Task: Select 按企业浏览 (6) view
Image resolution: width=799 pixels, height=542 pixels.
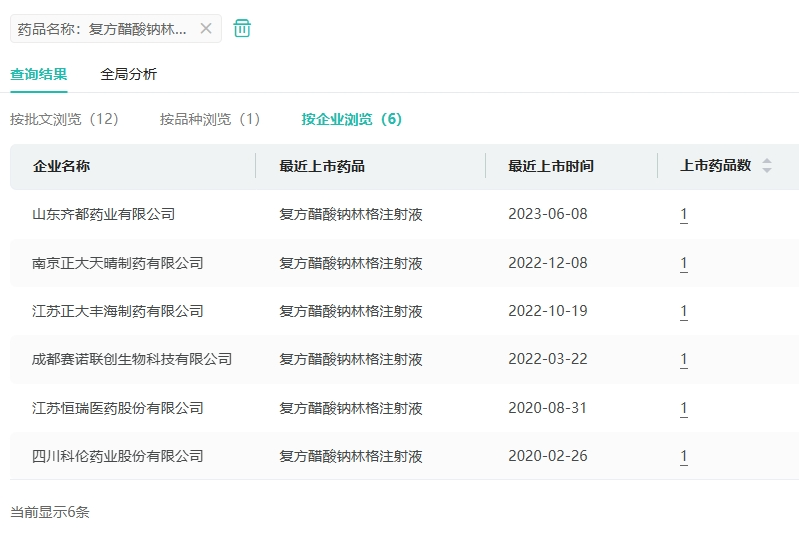Action: pos(352,119)
